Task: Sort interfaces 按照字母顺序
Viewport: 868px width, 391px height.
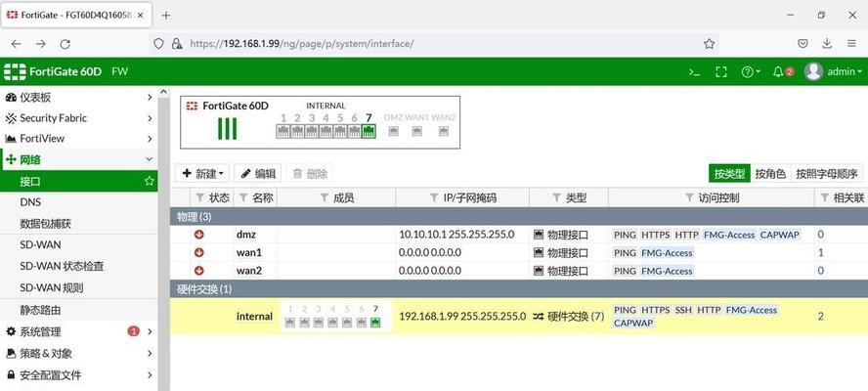Action: coord(827,174)
